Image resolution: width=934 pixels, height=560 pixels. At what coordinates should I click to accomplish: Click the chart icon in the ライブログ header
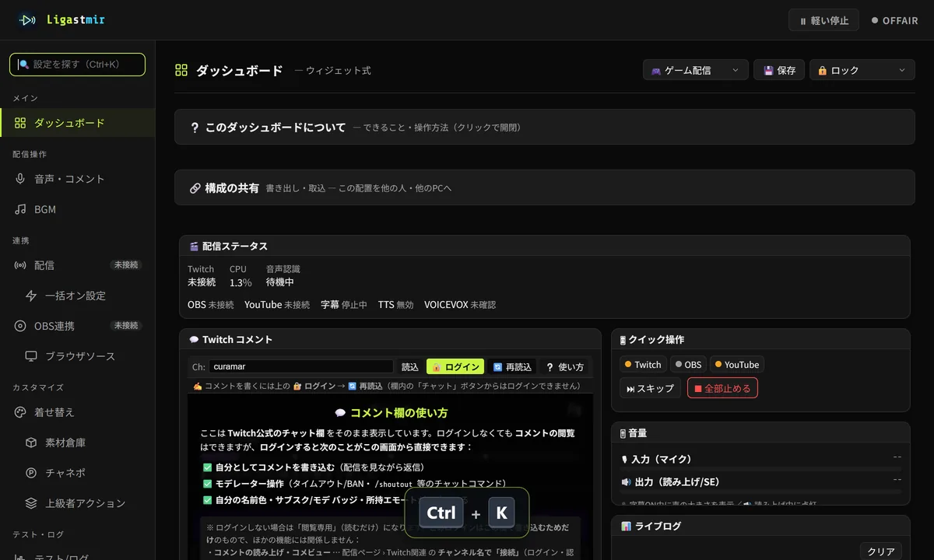[626, 527]
